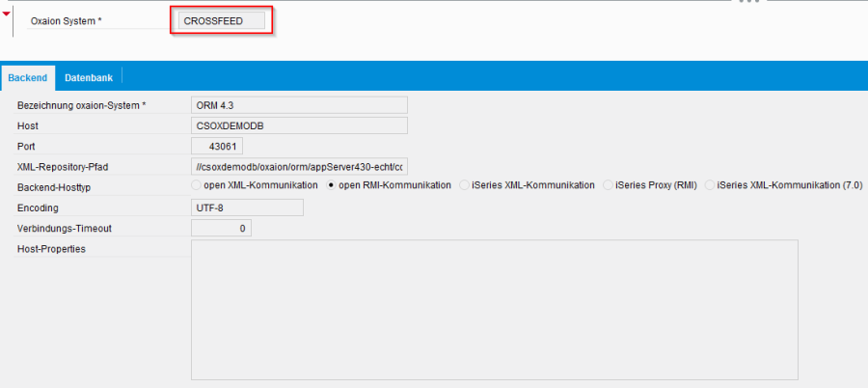Collapse the red triangle beside Oxaion System
Screen dimensions: 868x388
click(6, 14)
